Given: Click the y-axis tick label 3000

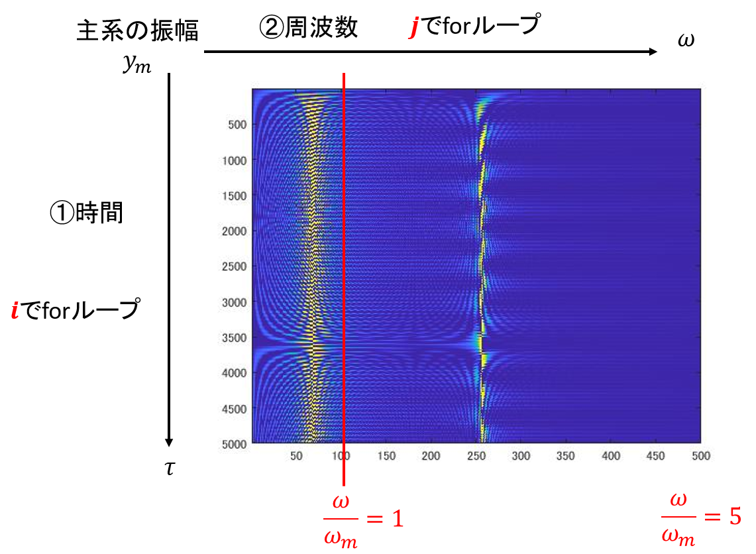Looking at the screenshot, I should pos(235,302).
